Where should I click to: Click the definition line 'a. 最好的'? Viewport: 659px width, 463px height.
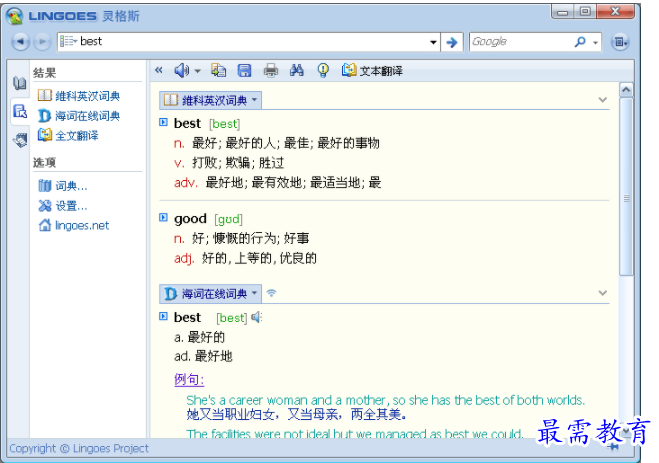[x=200, y=337]
